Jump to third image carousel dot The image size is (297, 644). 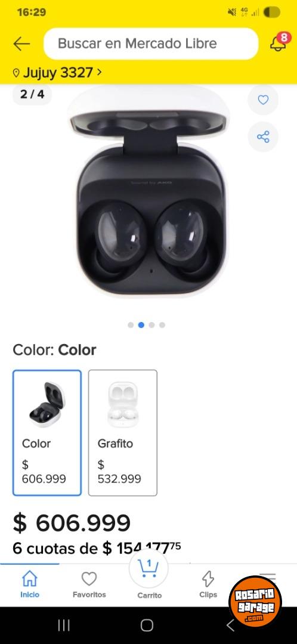tap(151, 325)
